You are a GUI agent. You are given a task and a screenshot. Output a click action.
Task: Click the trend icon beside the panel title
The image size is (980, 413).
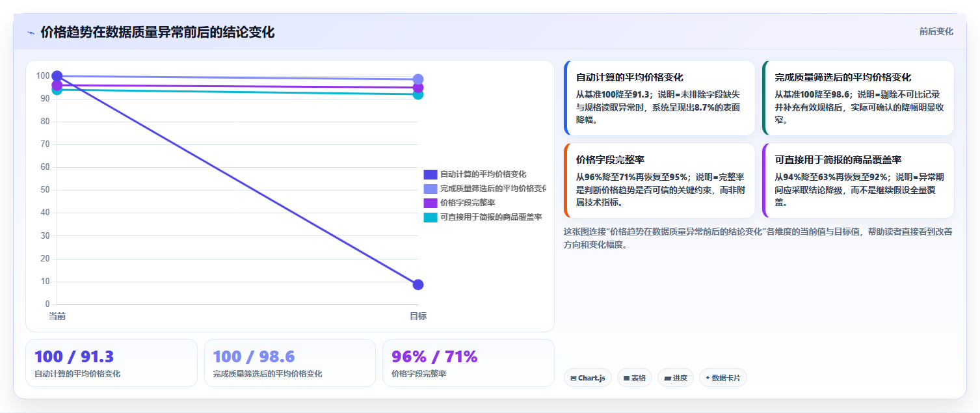coord(31,33)
